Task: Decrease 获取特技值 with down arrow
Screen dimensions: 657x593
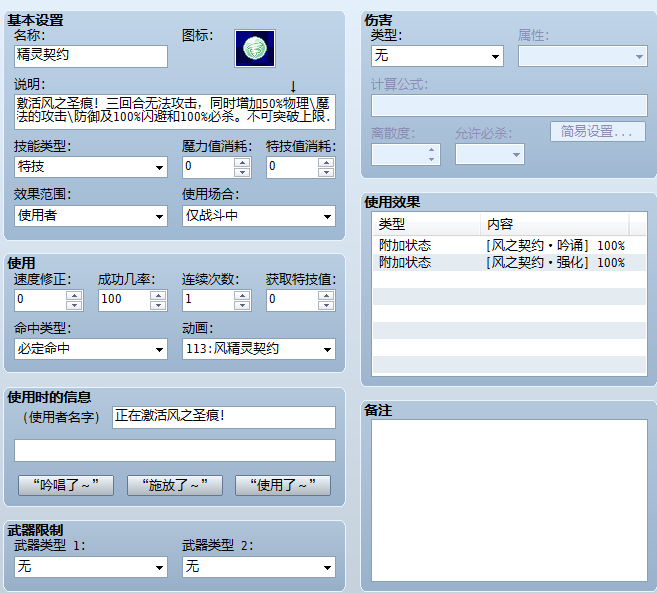Action: click(326, 305)
